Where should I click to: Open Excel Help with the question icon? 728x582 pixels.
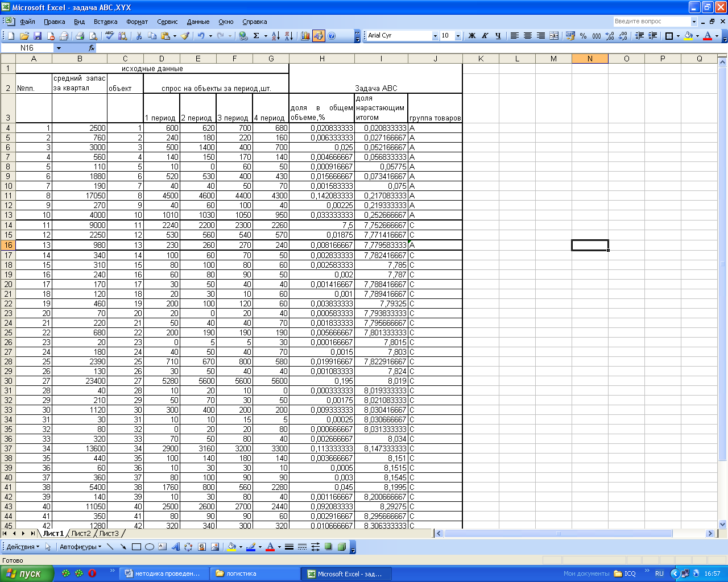pos(332,36)
